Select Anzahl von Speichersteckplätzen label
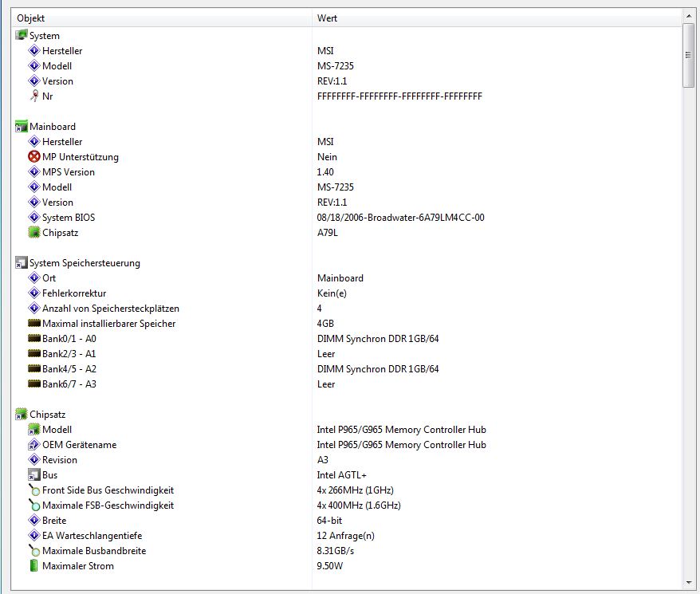 coord(111,309)
